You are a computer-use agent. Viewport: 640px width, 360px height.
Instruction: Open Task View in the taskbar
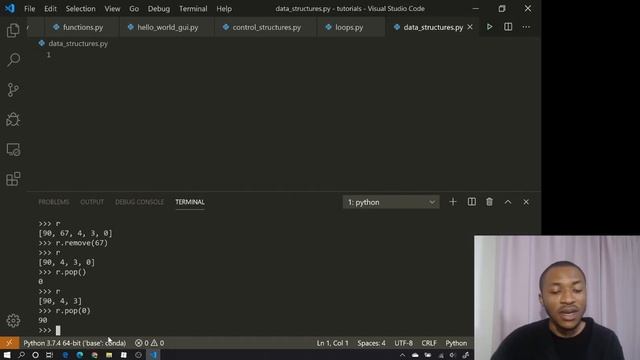tap(49, 355)
